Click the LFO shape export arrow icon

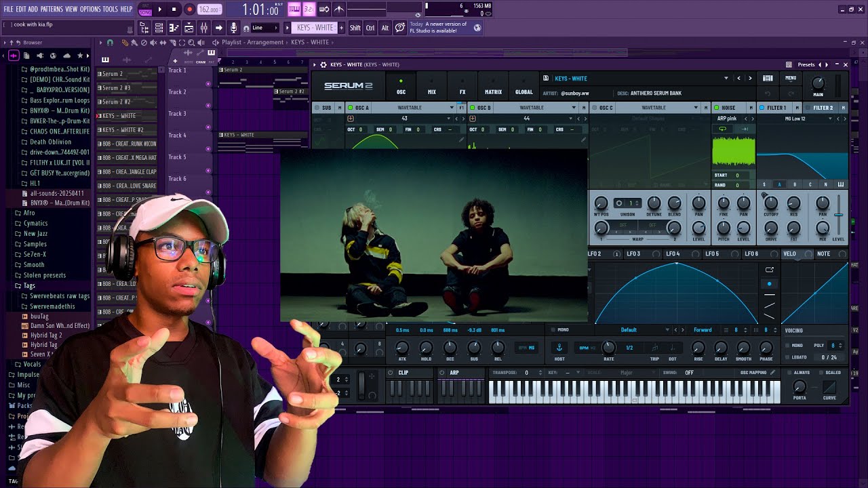pyautogui.click(x=769, y=270)
